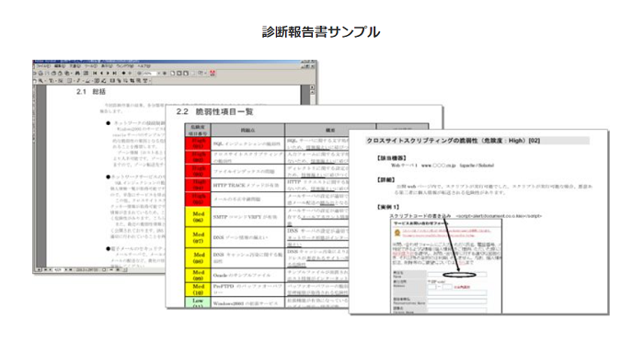644x342 pixels.
Task: Click the Oracle のサンプルファイル row text
Action: tap(242, 275)
